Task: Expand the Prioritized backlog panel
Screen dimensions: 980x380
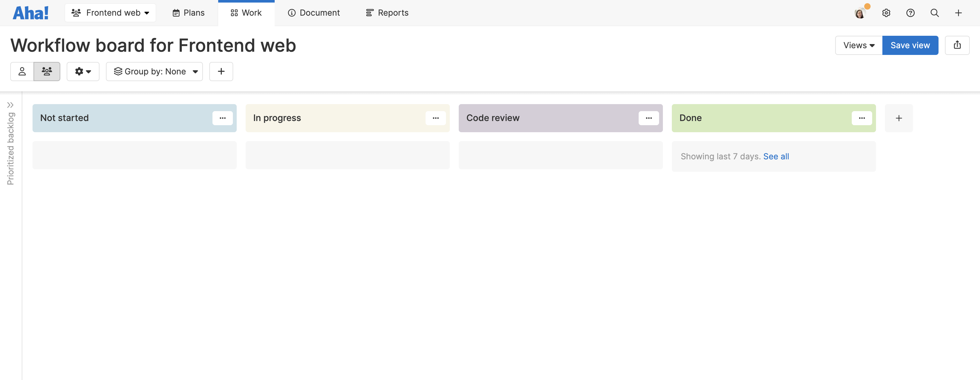Action: (x=11, y=105)
